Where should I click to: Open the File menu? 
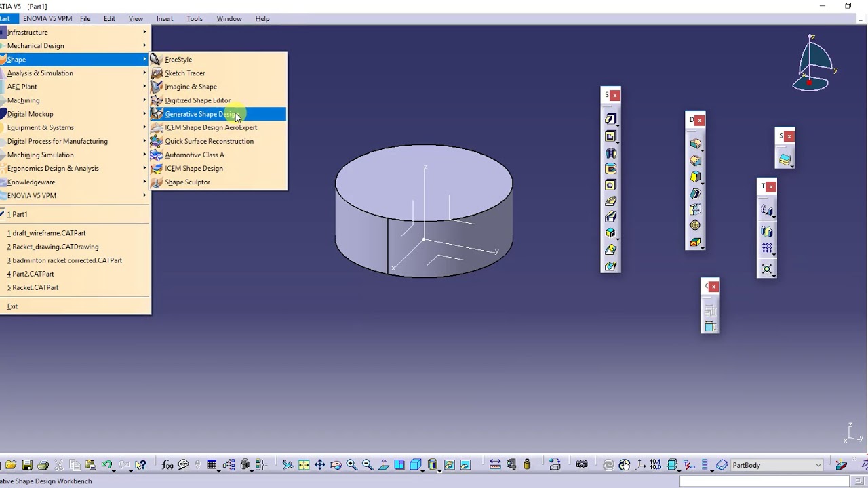coord(85,18)
